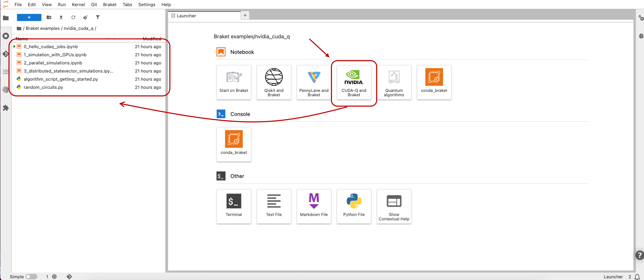Launch a new Terminal
644x280 pixels.
[234, 206]
